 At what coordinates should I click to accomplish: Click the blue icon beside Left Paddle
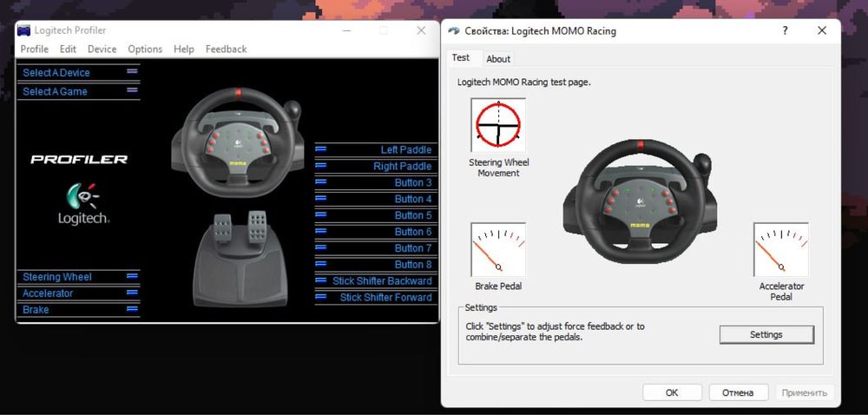pyautogui.click(x=320, y=148)
